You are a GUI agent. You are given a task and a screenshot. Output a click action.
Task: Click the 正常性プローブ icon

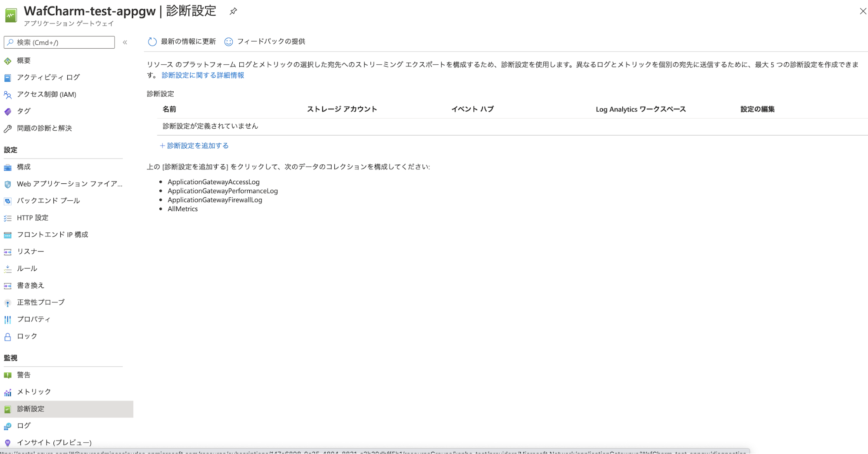[x=8, y=303]
